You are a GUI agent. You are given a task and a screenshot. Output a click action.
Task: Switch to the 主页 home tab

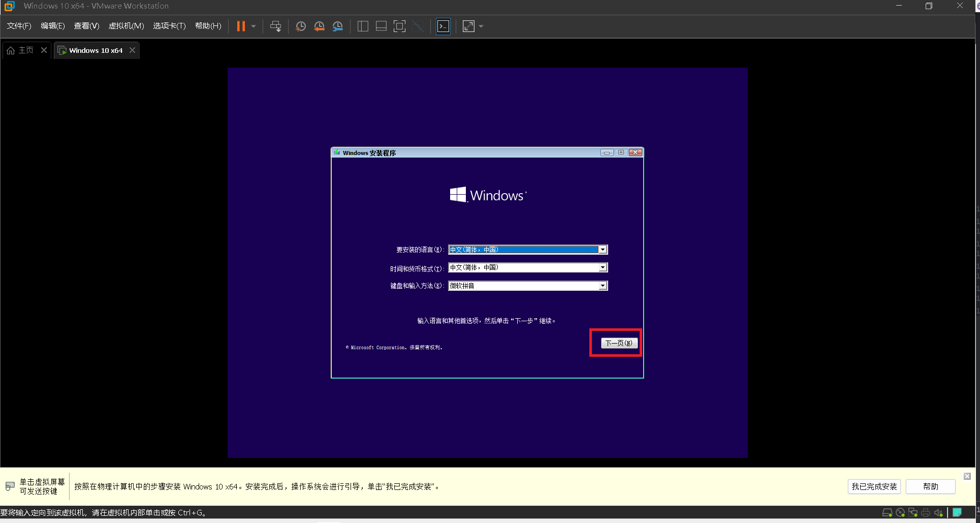tap(26, 50)
